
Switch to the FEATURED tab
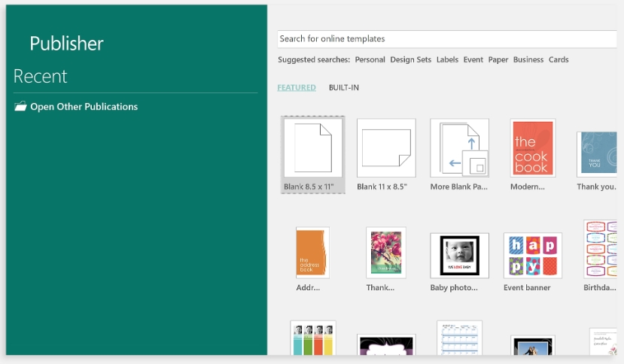point(297,87)
